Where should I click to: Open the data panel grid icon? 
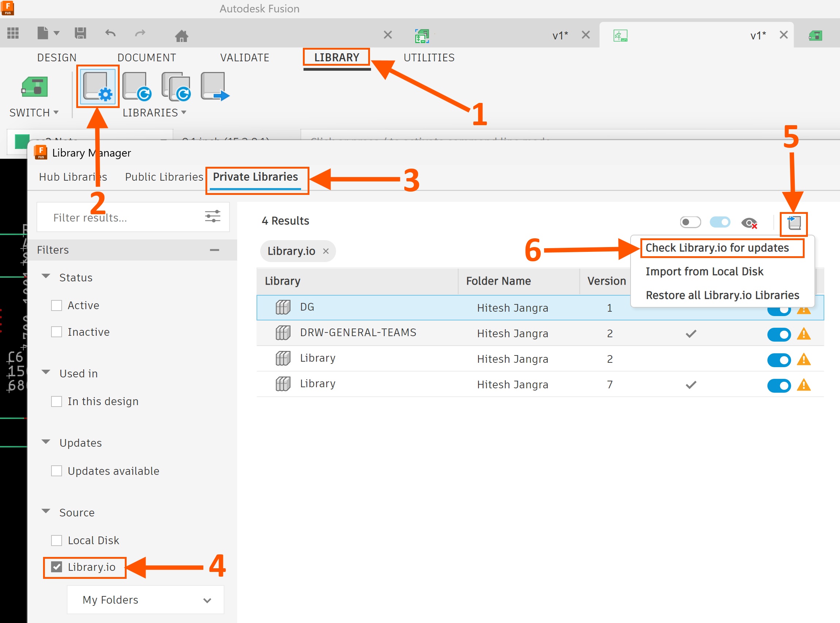(x=13, y=33)
